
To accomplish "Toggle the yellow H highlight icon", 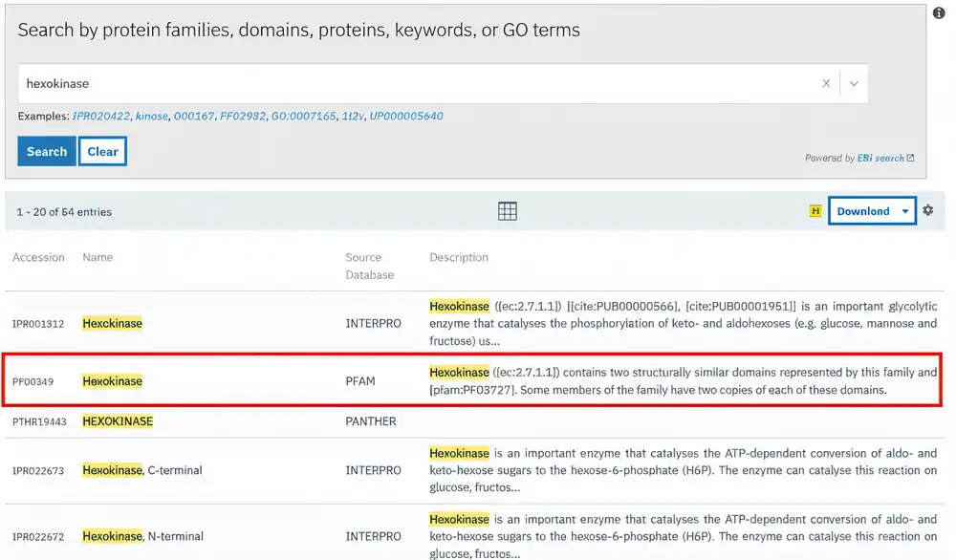I will pyautogui.click(x=815, y=211).
